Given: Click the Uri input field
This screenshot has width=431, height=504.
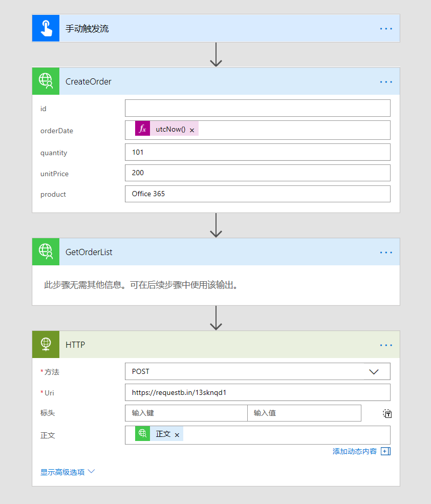Looking at the screenshot, I should (x=257, y=392).
